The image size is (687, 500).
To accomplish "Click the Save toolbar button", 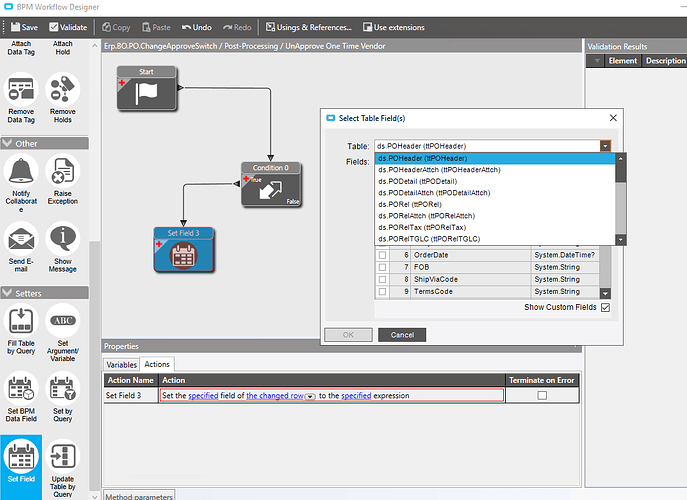I will point(24,27).
